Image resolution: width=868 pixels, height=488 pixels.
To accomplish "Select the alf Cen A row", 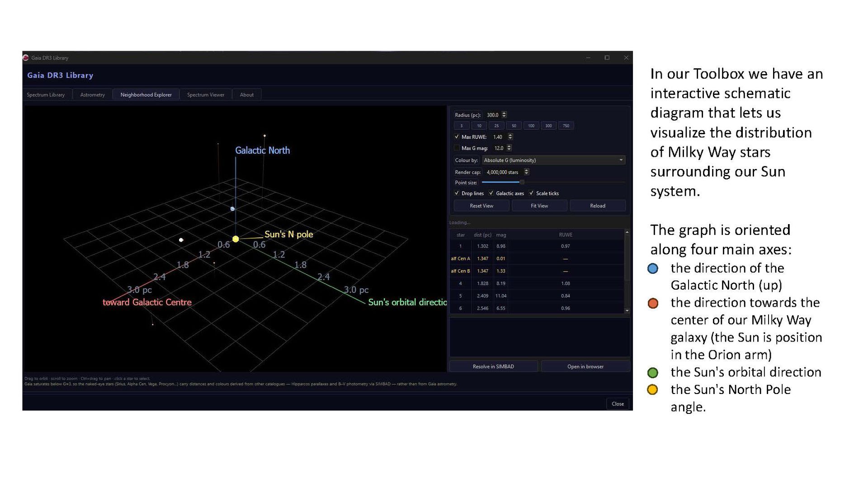I will 537,258.
